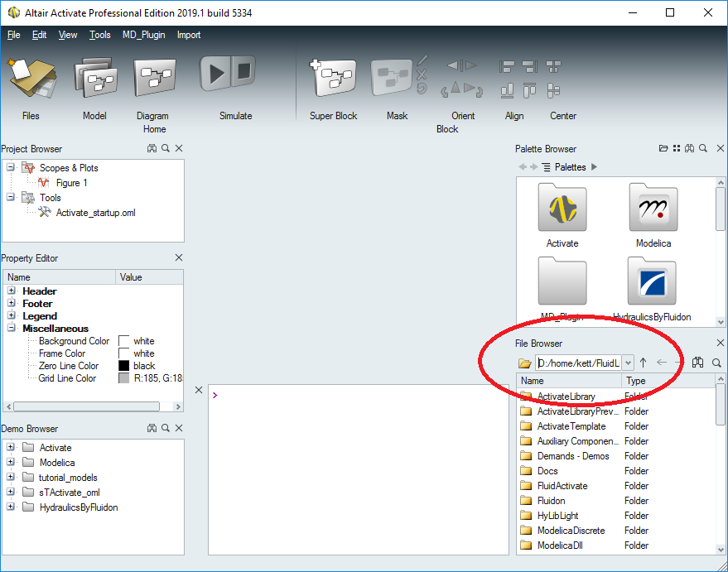This screenshot has height=572, width=728.
Task: Click the File Browser folder icon
Action: pos(524,363)
